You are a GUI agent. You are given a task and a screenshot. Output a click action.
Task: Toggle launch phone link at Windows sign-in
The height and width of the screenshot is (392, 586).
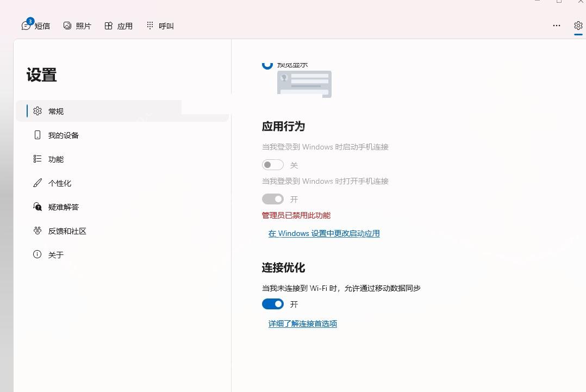click(273, 165)
